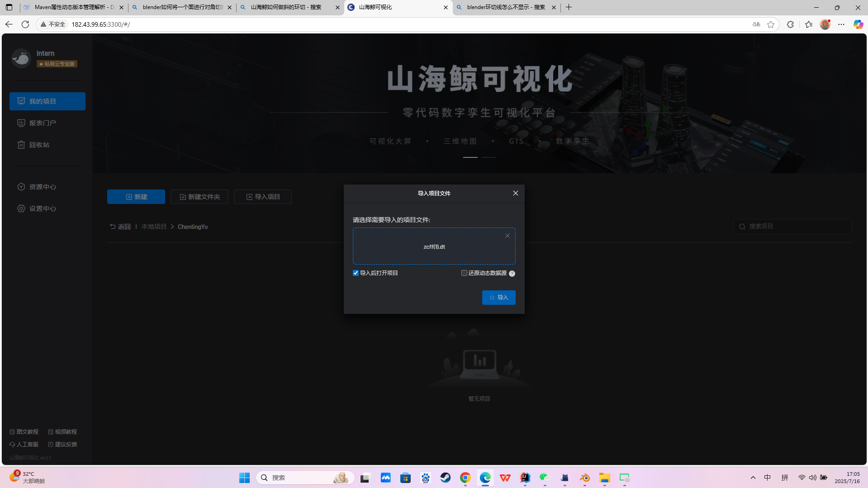Add page to favorites star
Screen dimensions: 868x488
click(771, 24)
